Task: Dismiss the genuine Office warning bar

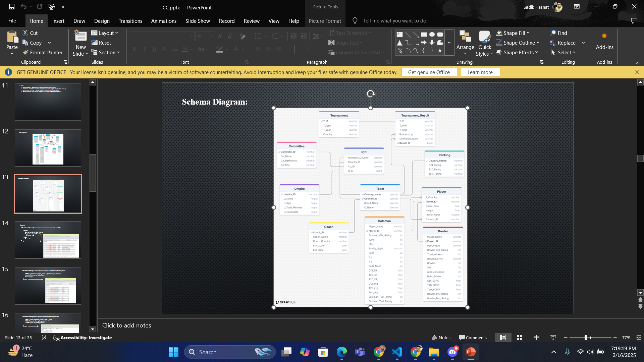Action: pyautogui.click(x=637, y=72)
